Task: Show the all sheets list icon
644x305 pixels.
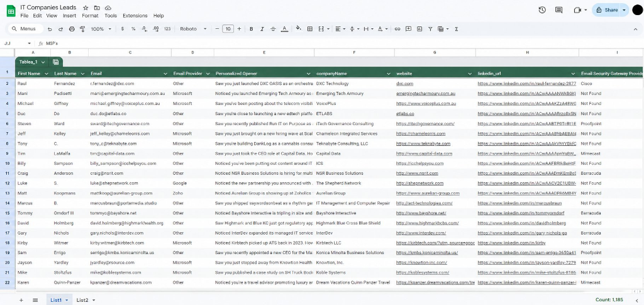Action: [35, 300]
